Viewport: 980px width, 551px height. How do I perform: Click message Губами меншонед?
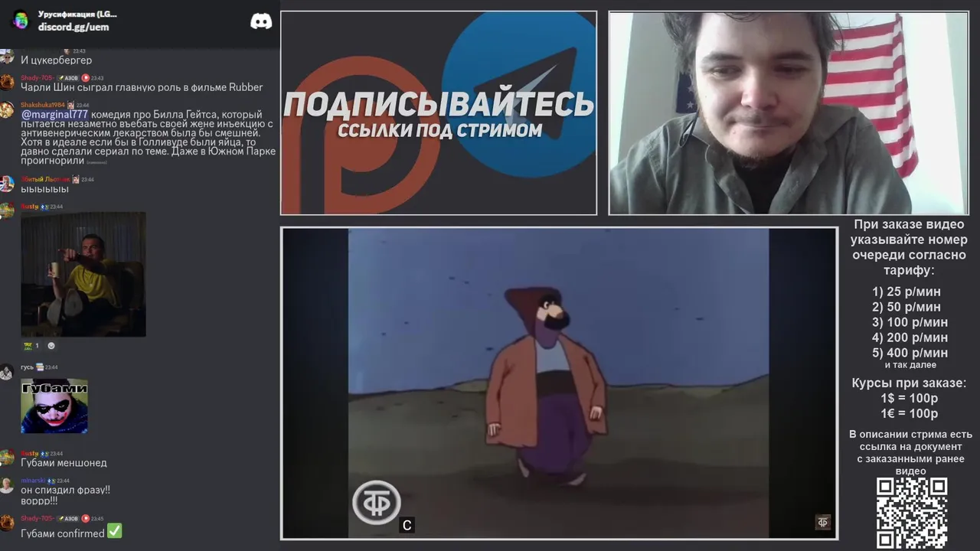pyautogui.click(x=64, y=463)
